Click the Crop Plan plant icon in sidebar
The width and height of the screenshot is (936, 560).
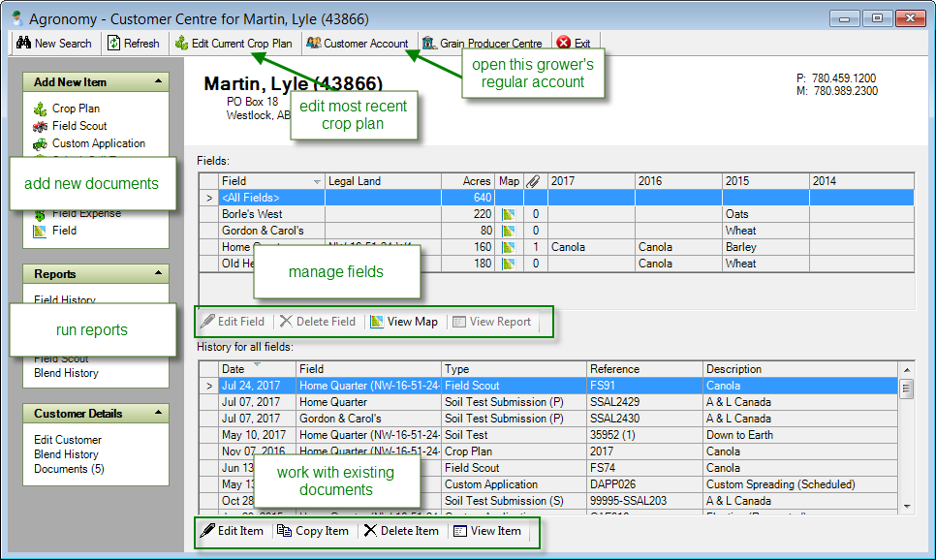[40, 109]
